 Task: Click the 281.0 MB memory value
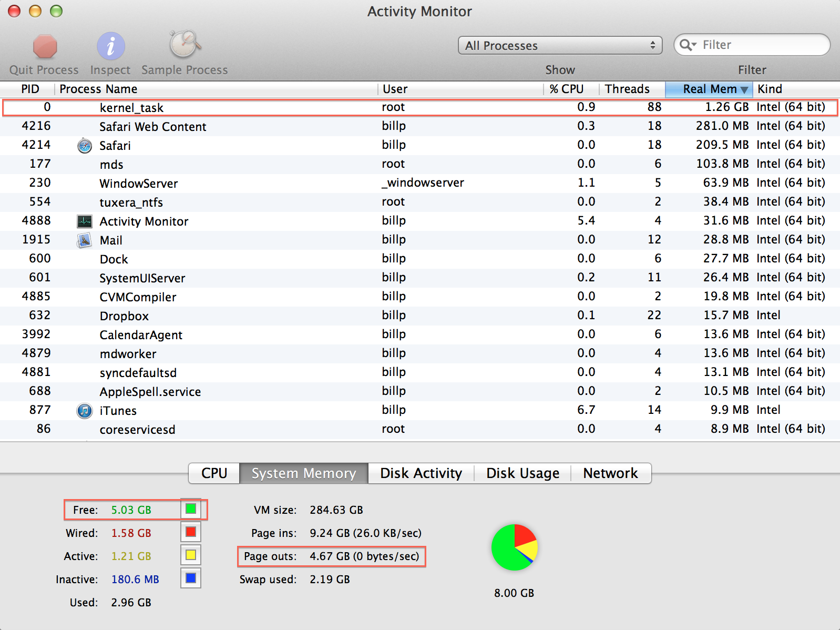pyautogui.click(x=722, y=126)
